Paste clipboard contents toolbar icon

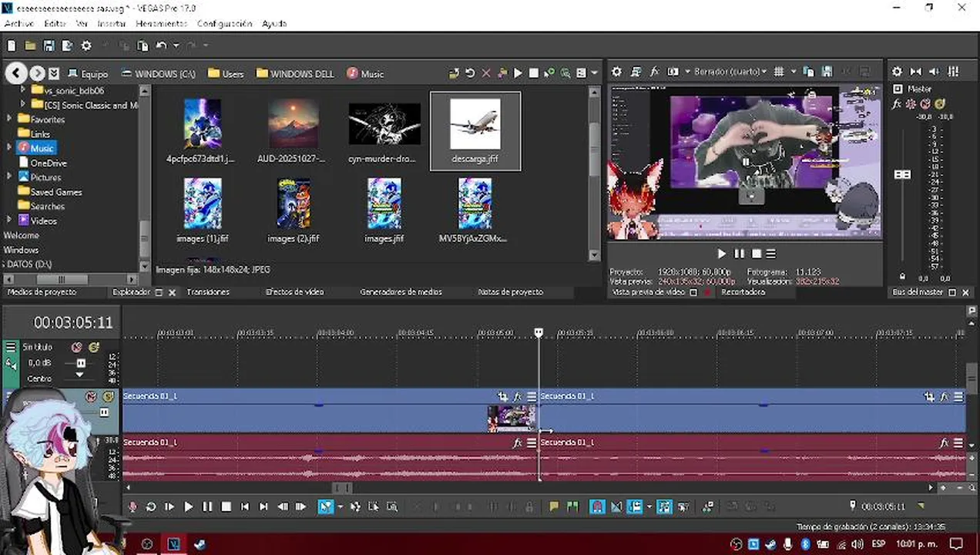[x=143, y=46]
